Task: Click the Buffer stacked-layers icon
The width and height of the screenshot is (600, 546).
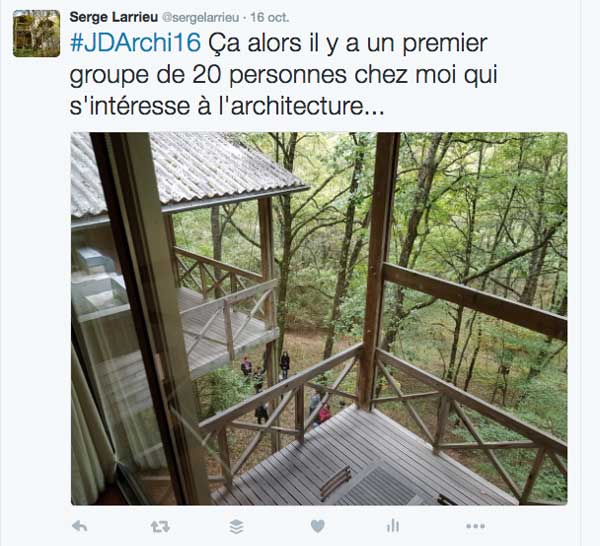Action: pos(236,527)
